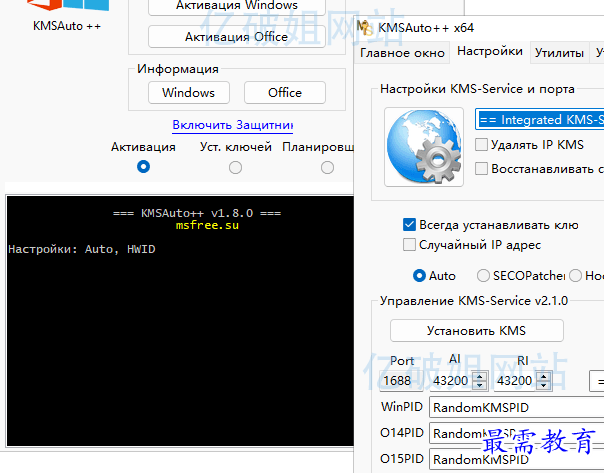Decrease the RI value with down arrow
Image resolution: width=604 pixels, height=473 pixels.
click(x=544, y=385)
